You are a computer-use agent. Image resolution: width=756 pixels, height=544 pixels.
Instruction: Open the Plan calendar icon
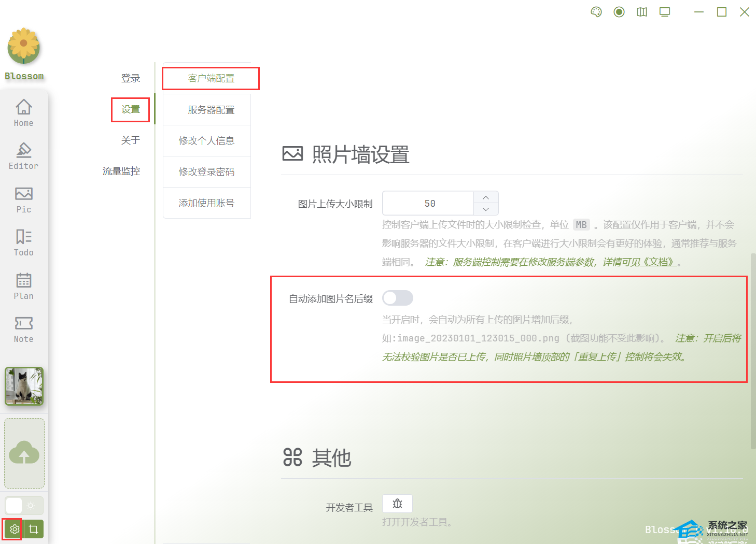[23, 286]
